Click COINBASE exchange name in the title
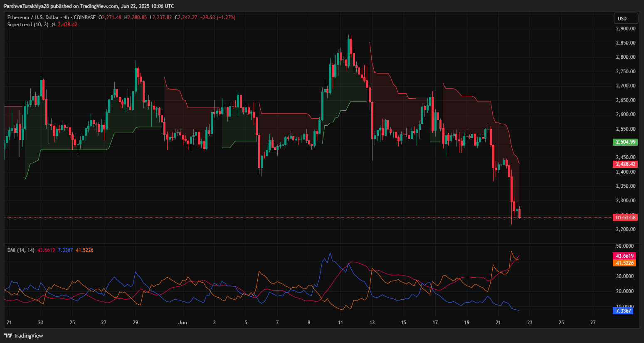 tap(84, 17)
